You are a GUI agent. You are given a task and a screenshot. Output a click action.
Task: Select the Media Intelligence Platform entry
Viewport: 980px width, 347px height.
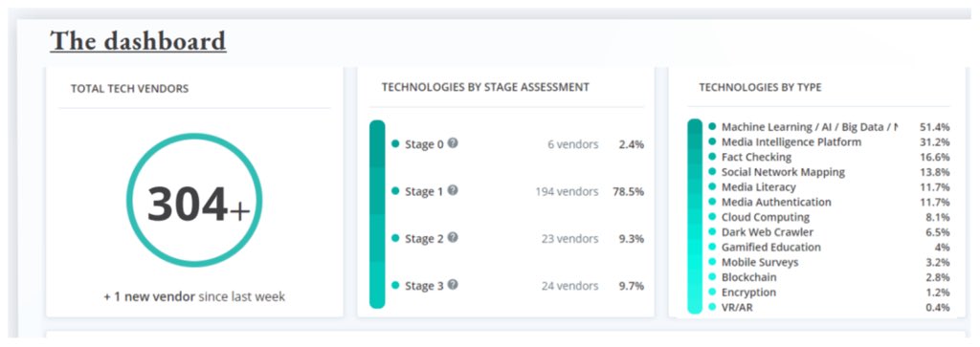coord(791,141)
